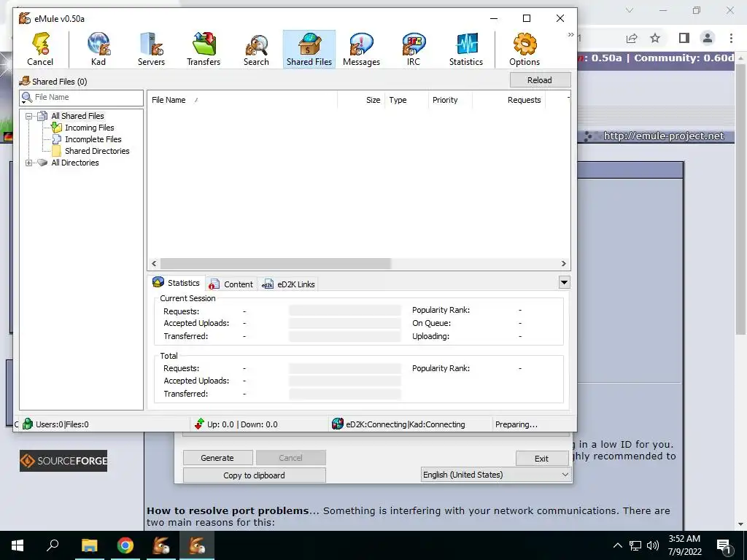Open eMule Options gear icon
The height and width of the screenshot is (560, 747).
pyautogui.click(x=525, y=49)
